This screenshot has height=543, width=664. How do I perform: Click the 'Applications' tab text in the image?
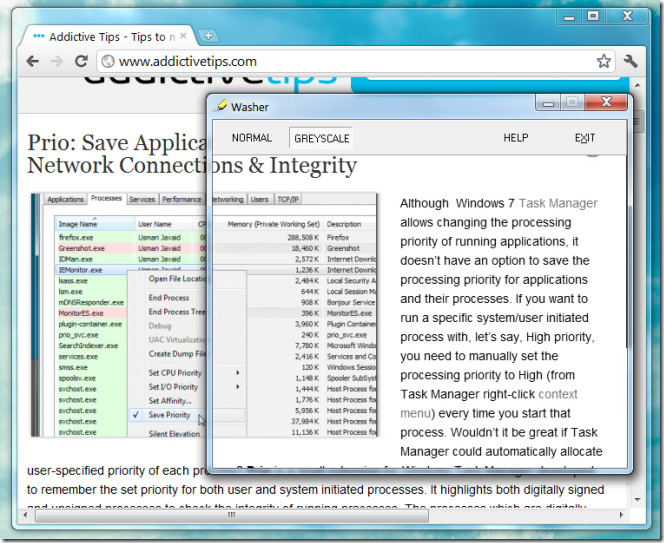coord(65,199)
